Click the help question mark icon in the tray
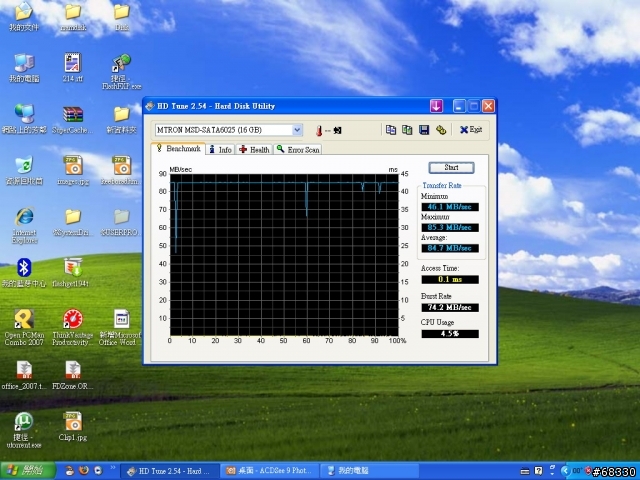The image size is (640, 480). [539, 471]
